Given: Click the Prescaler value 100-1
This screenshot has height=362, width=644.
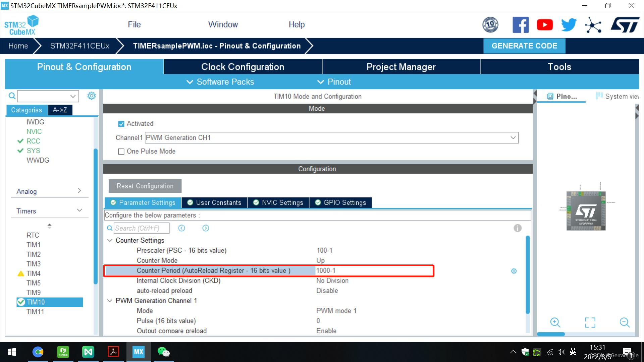Looking at the screenshot, I should [x=324, y=250].
